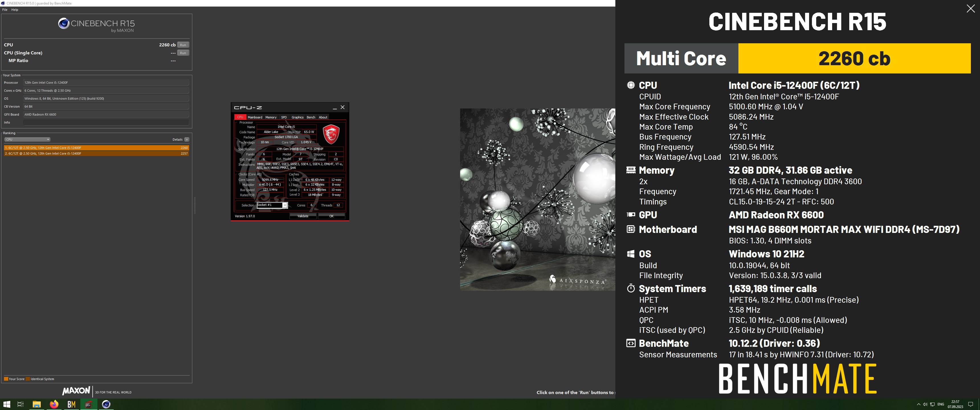
Task: Select ranking entry with score 2257
Action: pos(96,154)
